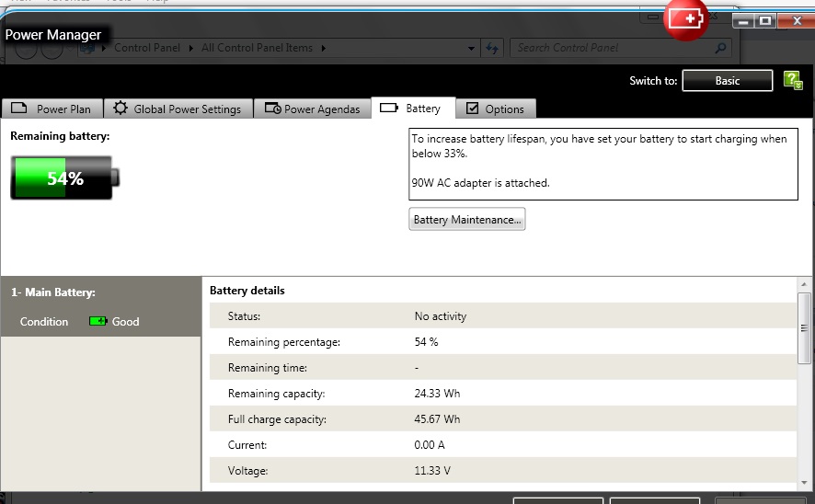
Task: Click the Control Panel breadcrumb
Action: [x=147, y=48]
